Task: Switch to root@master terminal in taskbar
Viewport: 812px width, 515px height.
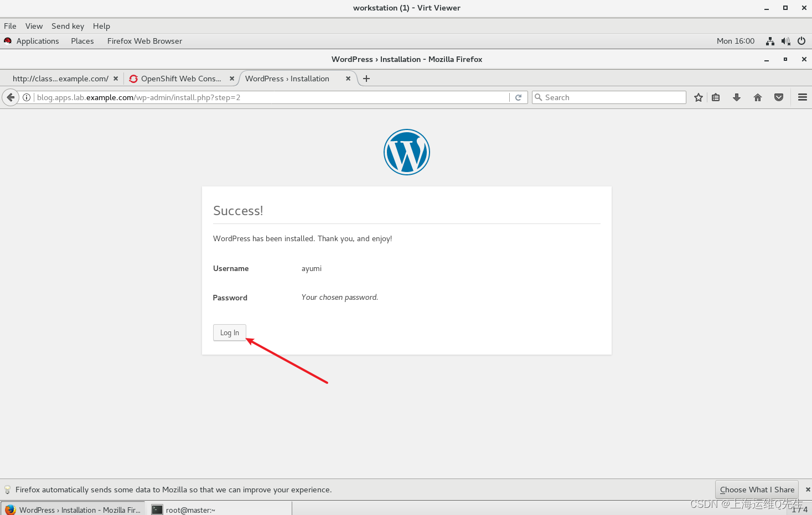Action: coord(220,509)
